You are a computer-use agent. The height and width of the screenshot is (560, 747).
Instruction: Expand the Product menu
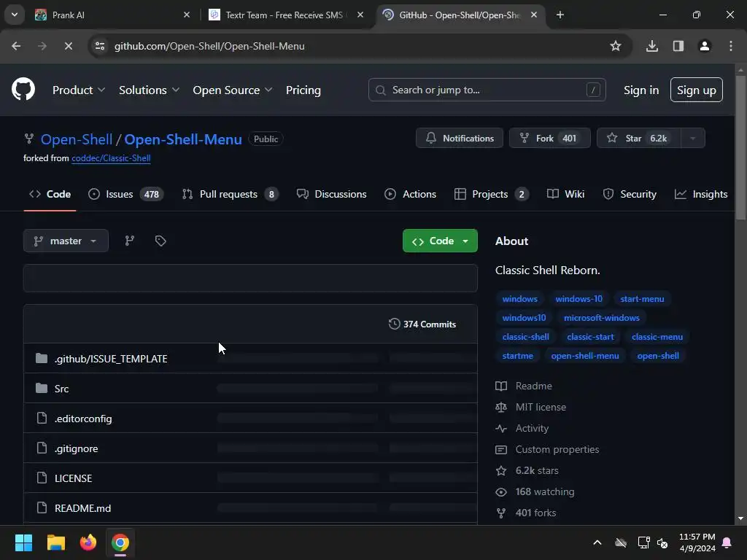click(79, 90)
